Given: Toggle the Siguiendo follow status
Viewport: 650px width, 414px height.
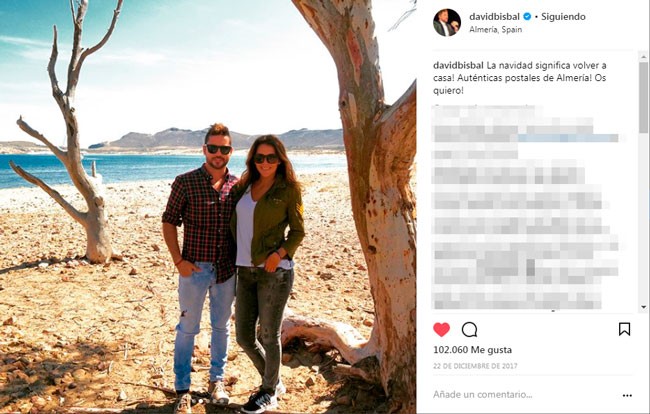Looking at the screenshot, I should [x=563, y=17].
